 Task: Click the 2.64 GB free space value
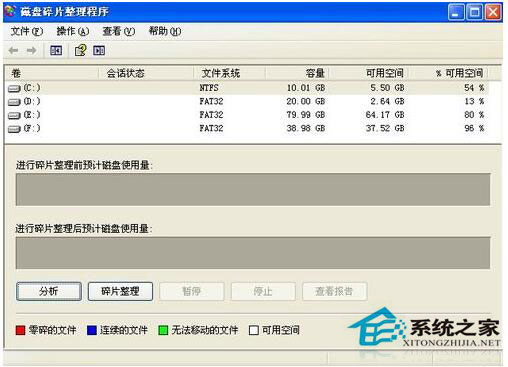(x=387, y=101)
